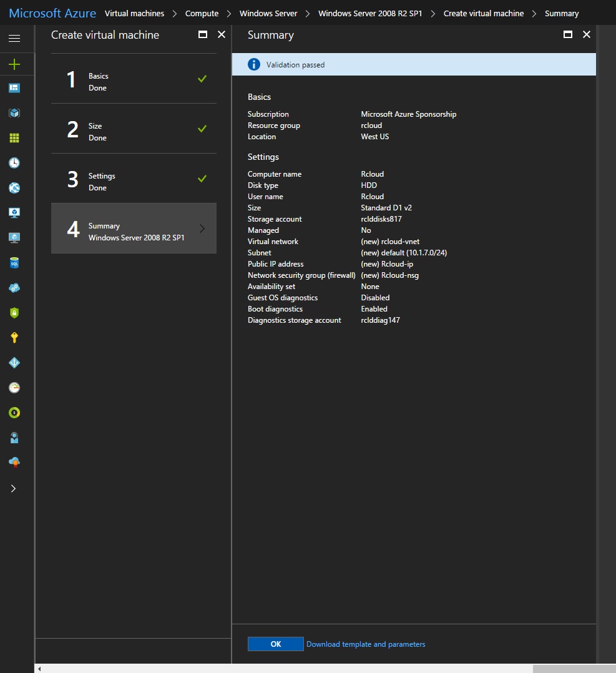
Task: Maximize the Summary blade
Action: click(567, 35)
